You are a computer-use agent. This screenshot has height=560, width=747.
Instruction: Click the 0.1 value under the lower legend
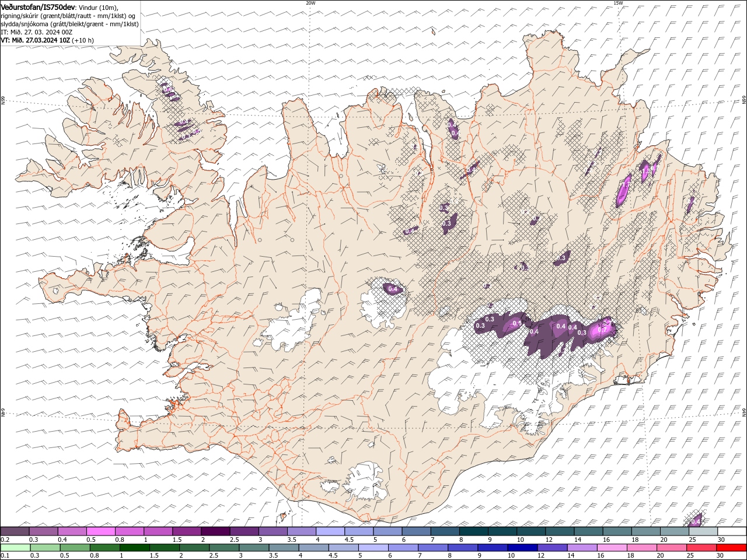tap(4, 556)
